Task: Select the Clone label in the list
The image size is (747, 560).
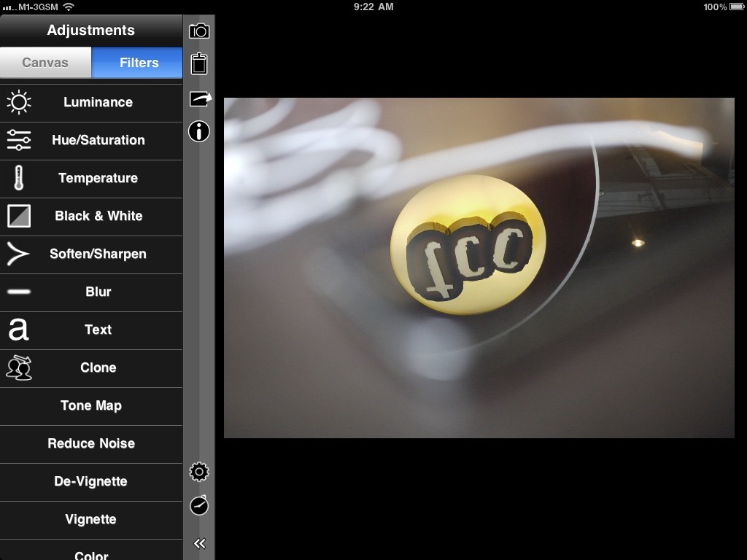Action: tap(98, 367)
